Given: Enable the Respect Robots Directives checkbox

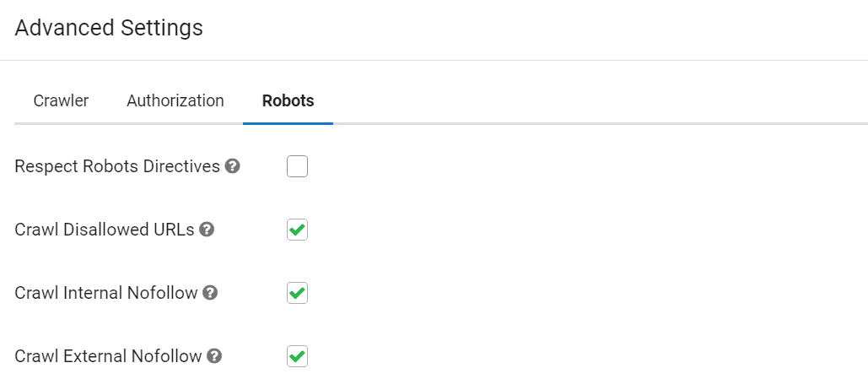Looking at the screenshot, I should coord(297,166).
